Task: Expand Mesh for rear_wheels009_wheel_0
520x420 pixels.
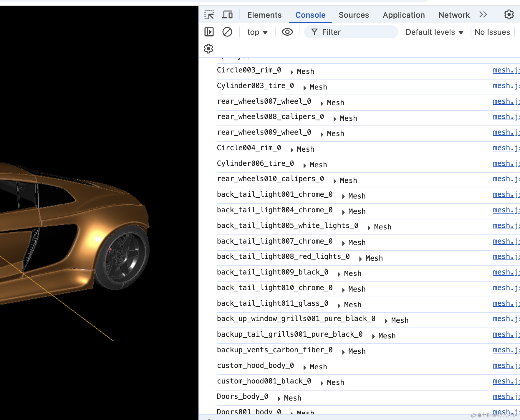Action: (x=322, y=134)
